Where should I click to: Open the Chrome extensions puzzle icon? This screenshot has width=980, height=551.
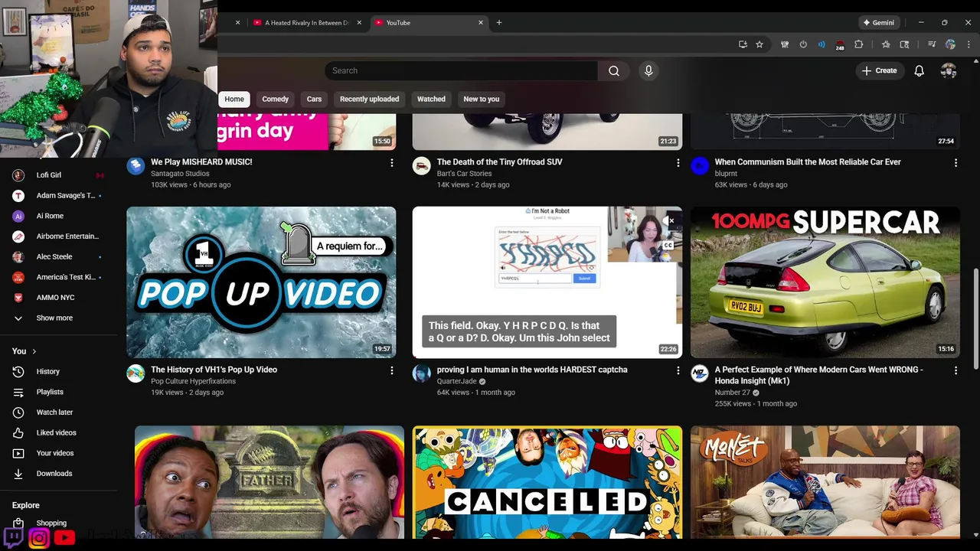858,44
